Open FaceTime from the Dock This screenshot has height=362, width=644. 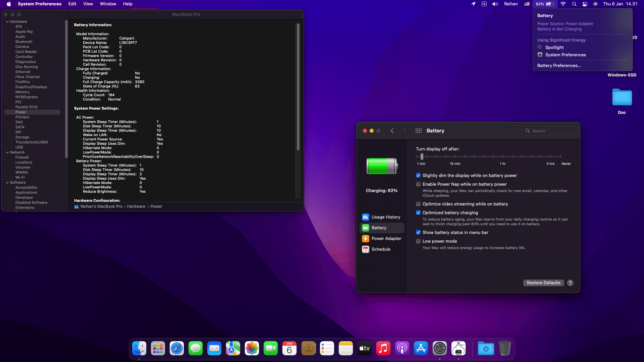[271, 349]
